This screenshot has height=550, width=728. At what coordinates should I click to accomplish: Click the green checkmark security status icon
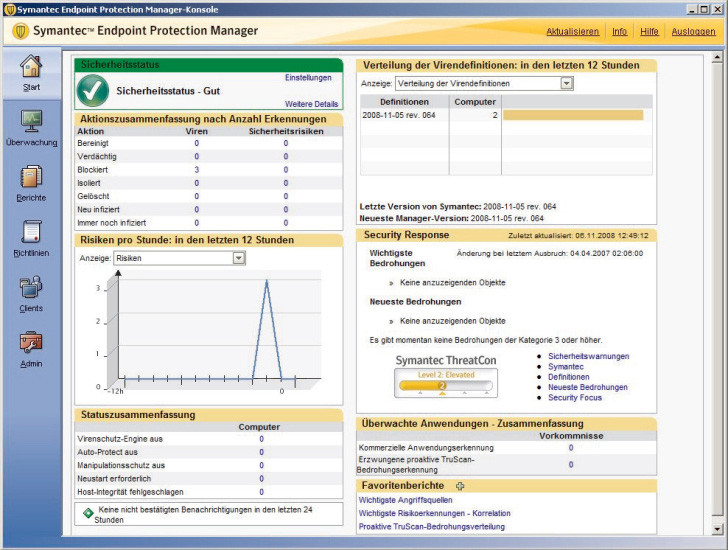(x=93, y=91)
